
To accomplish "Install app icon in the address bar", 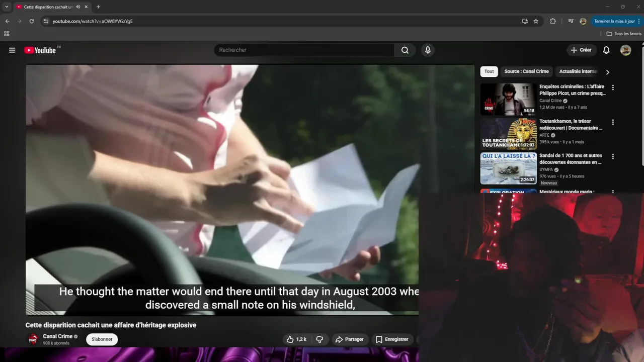I will (x=525, y=21).
